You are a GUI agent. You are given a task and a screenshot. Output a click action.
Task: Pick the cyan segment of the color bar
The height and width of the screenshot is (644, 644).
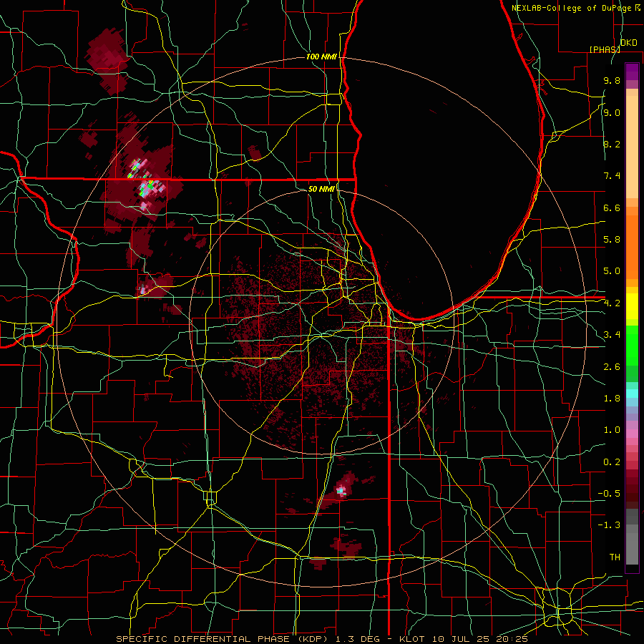[632, 394]
